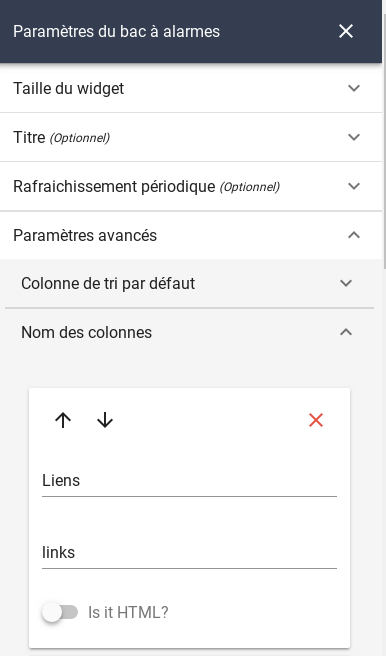Screen dimensions: 386x656
Task: Toggle the Is it HTML? switch
Action: coord(60,612)
